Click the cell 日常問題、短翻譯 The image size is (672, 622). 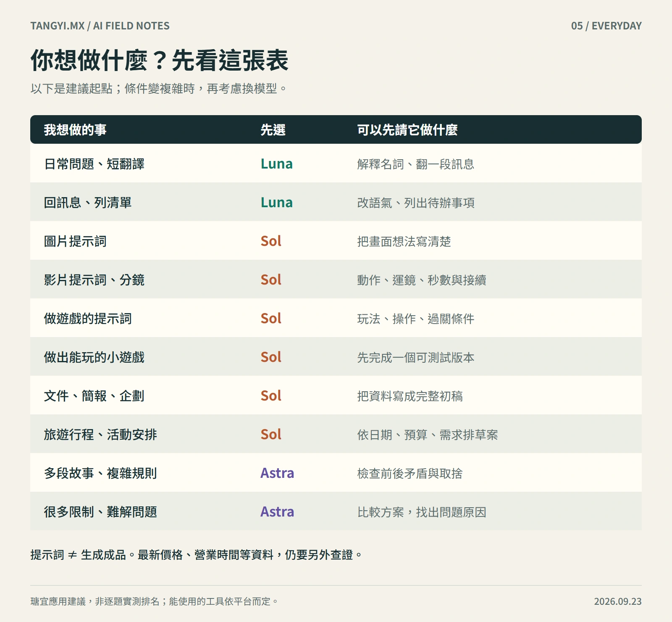point(94,164)
